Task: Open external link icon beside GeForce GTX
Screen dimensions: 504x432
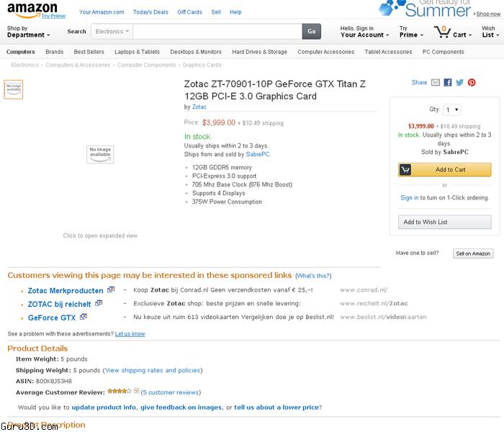Action: [x=84, y=317]
